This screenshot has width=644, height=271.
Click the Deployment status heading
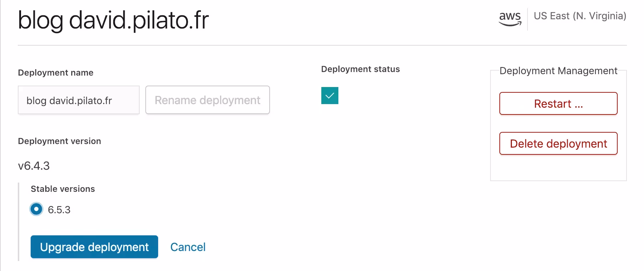click(x=360, y=69)
